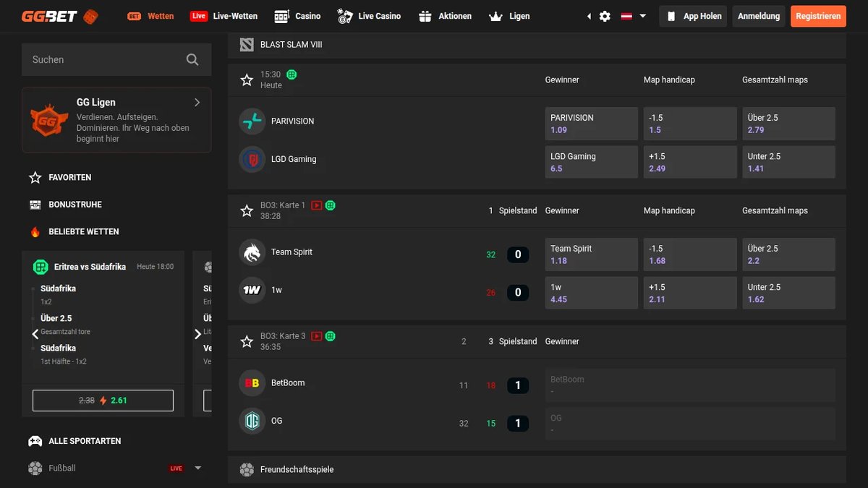Click globe icon for BO3 Karte 3

[x=330, y=336]
